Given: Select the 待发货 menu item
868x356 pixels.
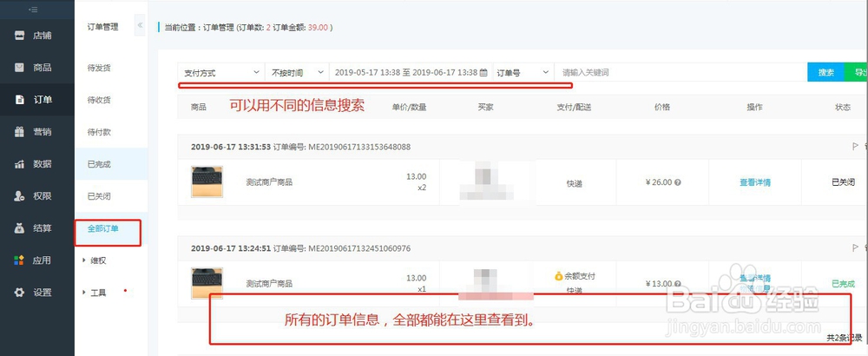Looking at the screenshot, I should (x=99, y=68).
